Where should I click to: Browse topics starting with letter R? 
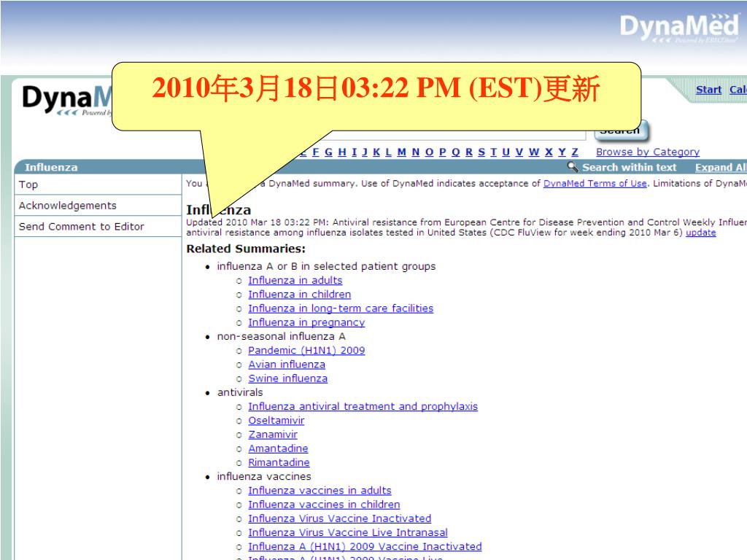point(469,152)
